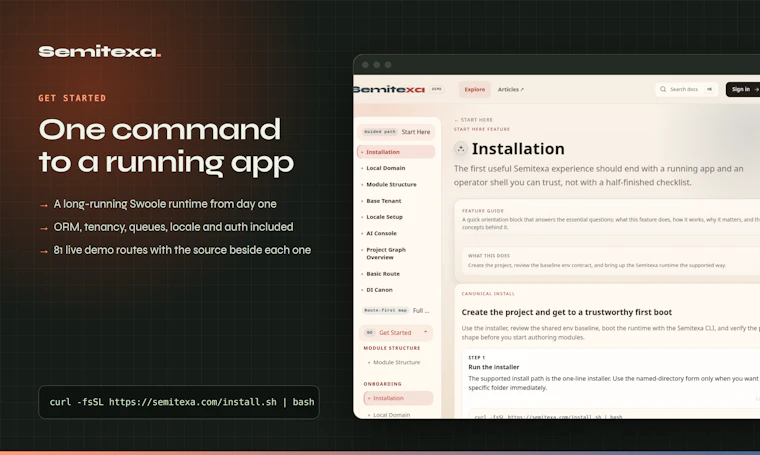760x455 pixels.
Task: Click the large Semitexa wordmark on the banner
Action: click(100, 51)
